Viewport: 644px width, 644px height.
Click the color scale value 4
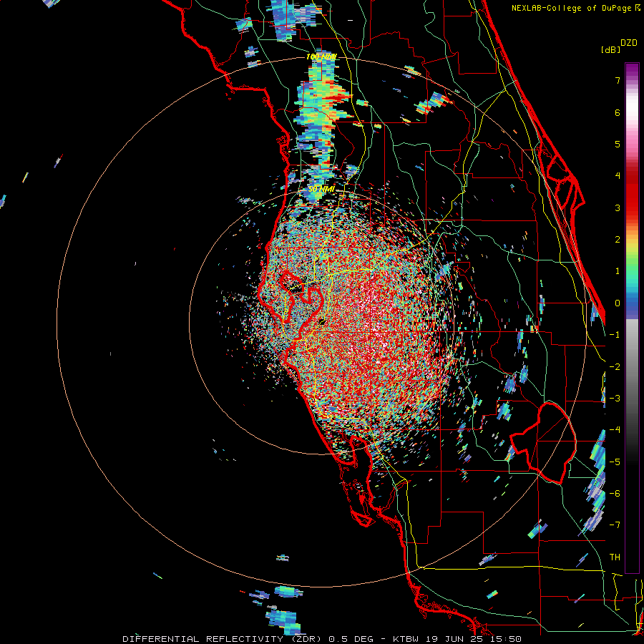tap(618, 176)
